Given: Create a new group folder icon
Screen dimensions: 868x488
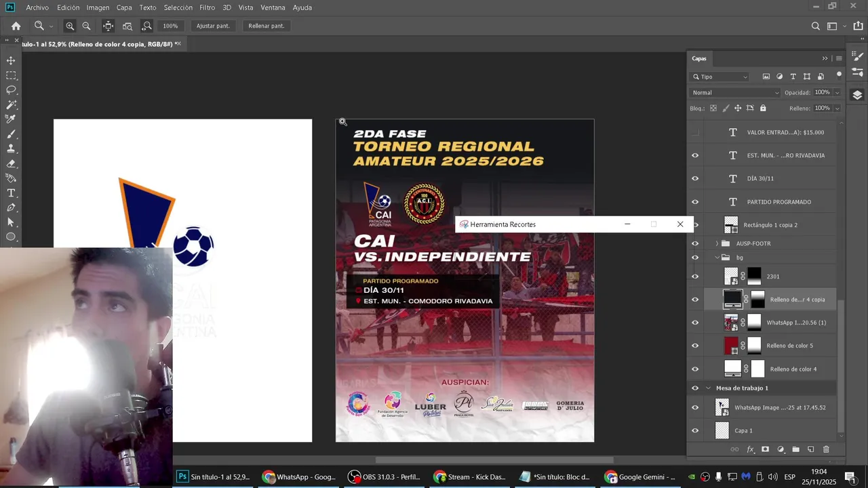Looking at the screenshot, I should pos(795,449).
